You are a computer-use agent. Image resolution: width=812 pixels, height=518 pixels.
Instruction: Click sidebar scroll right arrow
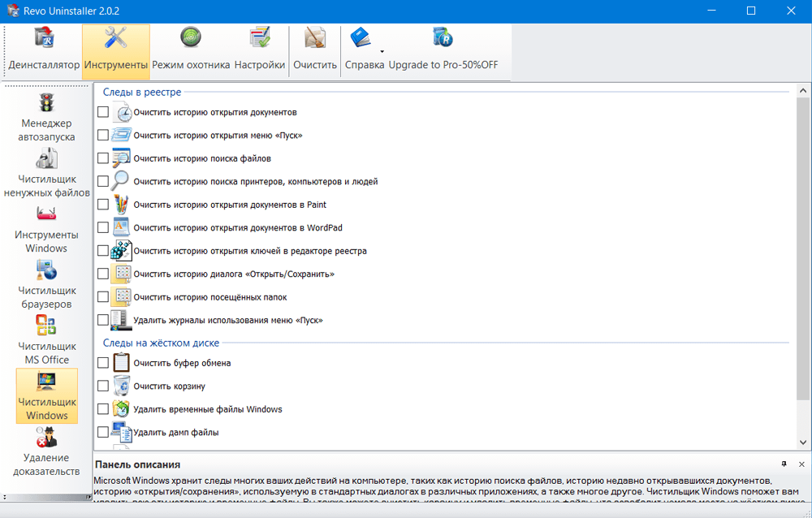pyautogui.click(x=89, y=497)
